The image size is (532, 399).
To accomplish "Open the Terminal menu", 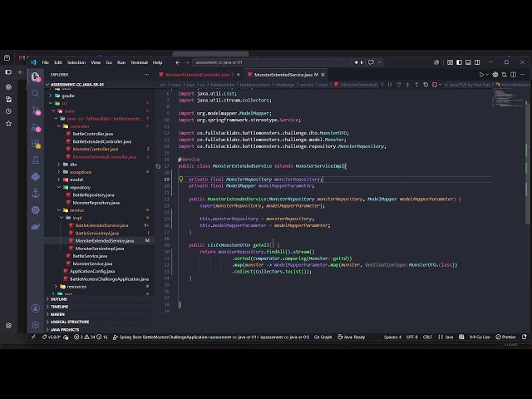I will [x=139, y=62].
